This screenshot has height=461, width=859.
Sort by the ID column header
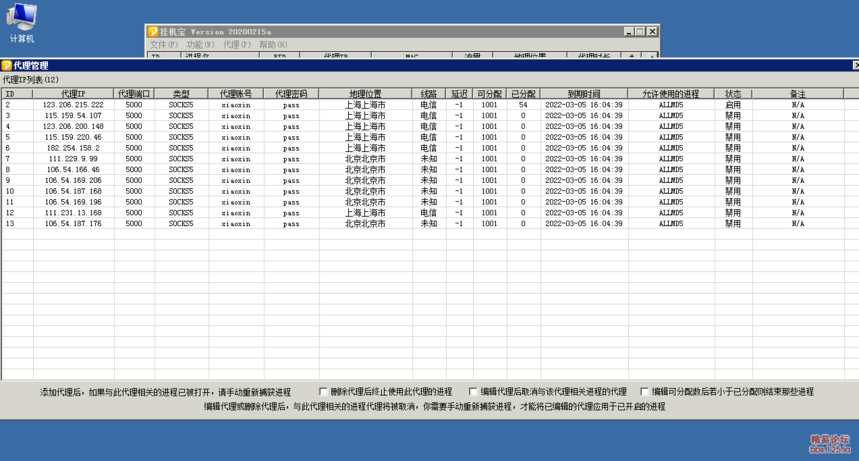pos(17,94)
